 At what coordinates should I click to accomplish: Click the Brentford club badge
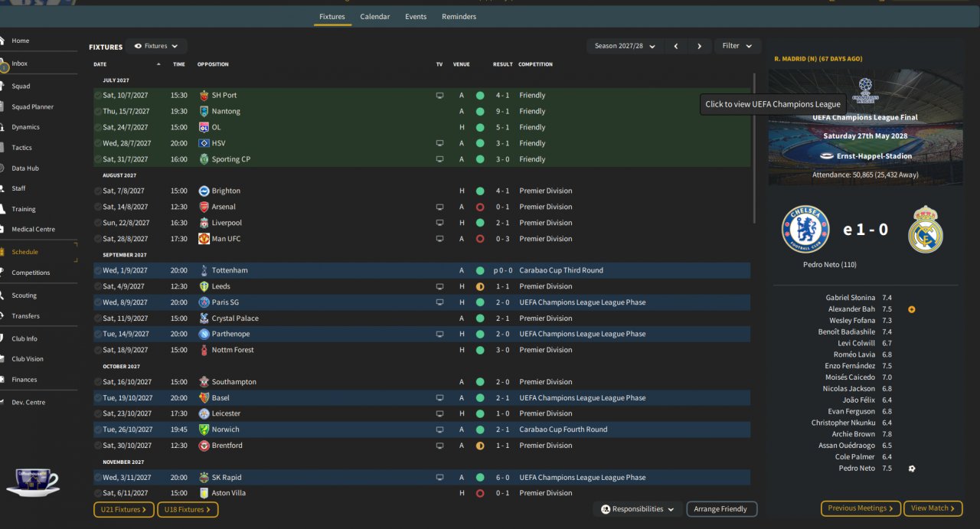click(x=204, y=446)
